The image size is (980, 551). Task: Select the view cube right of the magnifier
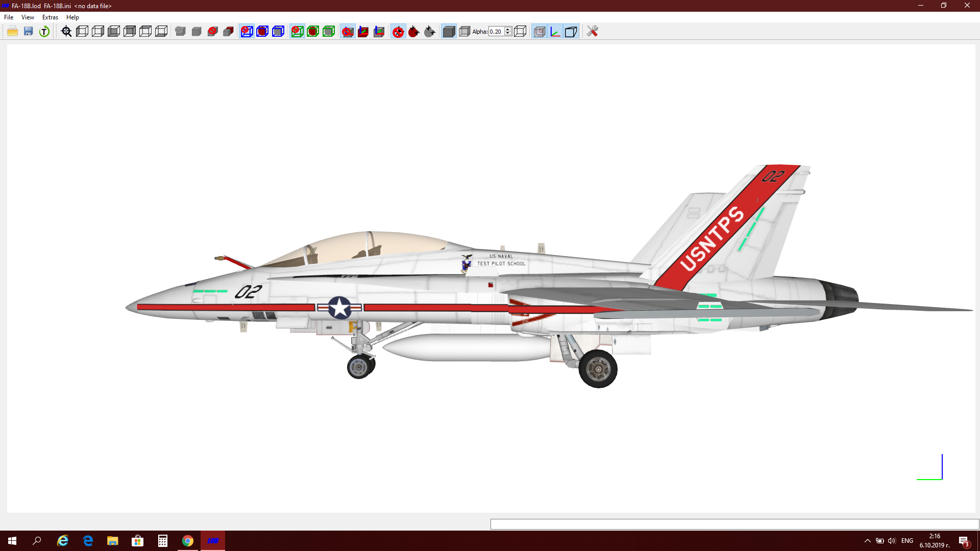82,32
